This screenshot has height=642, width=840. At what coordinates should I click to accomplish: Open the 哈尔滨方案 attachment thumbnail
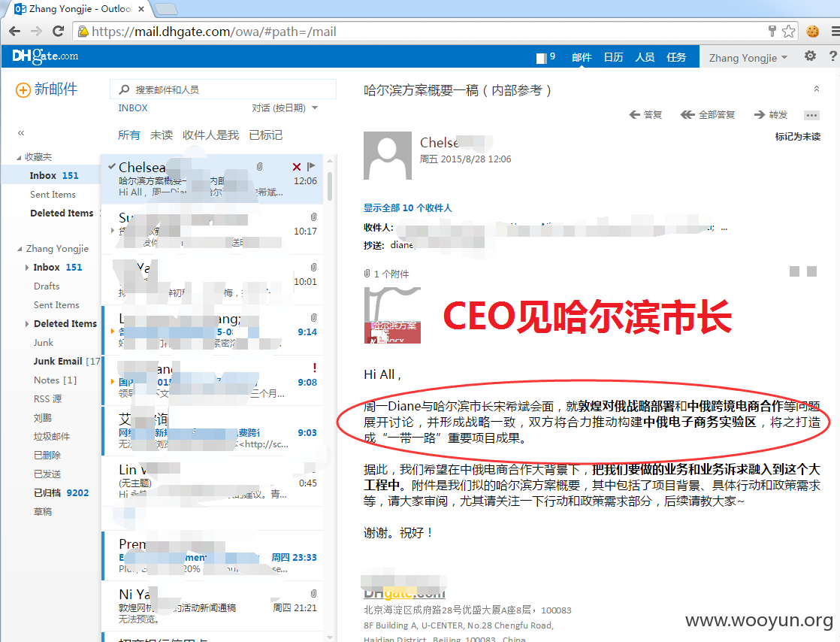coord(392,315)
